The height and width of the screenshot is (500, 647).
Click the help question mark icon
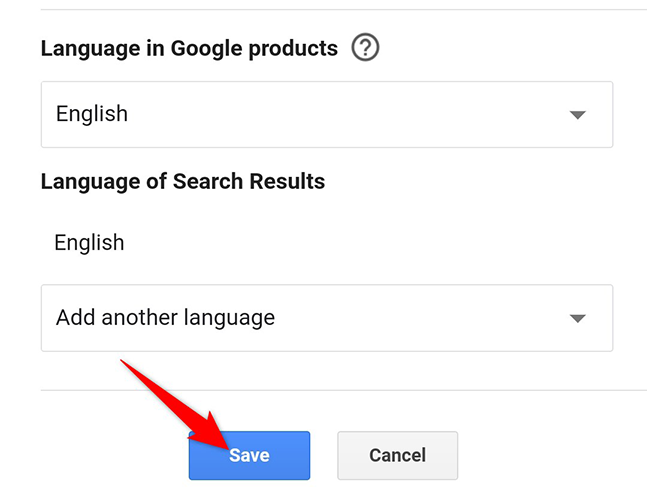point(366,48)
